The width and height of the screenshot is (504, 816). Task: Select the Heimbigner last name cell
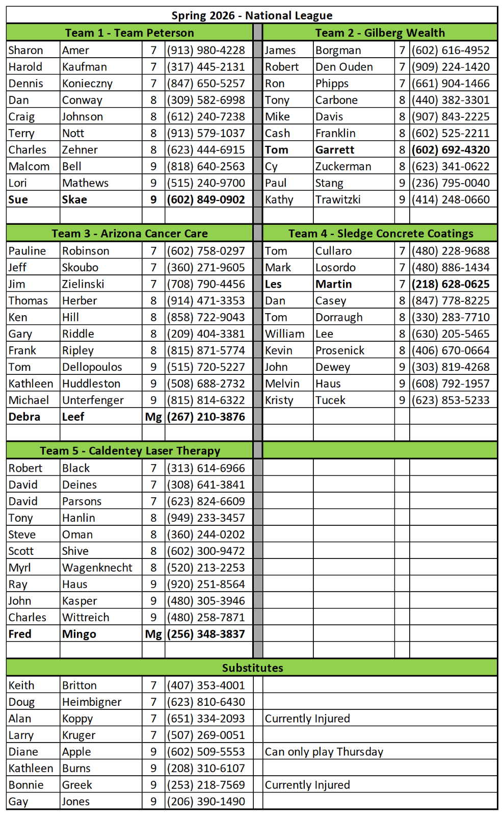(x=92, y=702)
